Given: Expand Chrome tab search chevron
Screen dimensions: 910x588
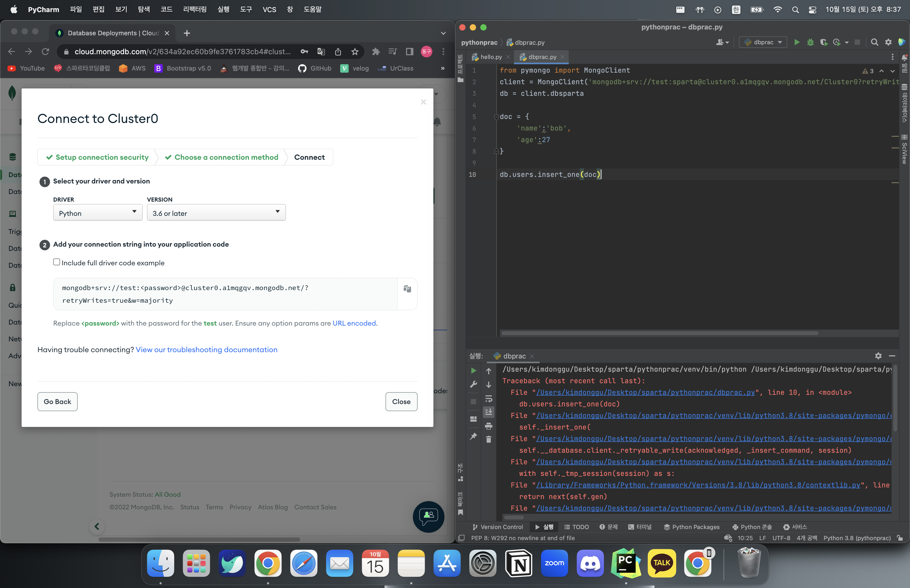Looking at the screenshot, I should (x=443, y=33).
